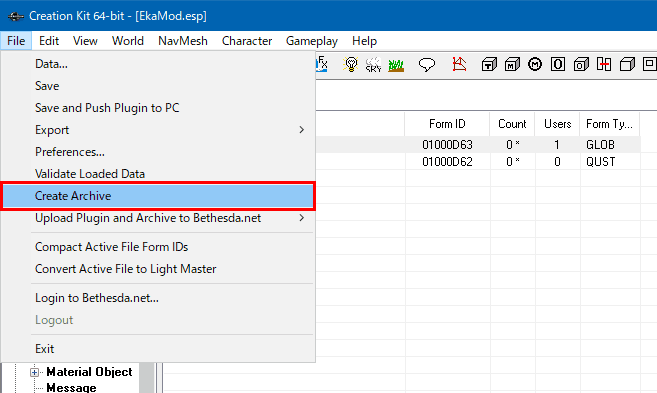Open the NavMesh menu
This screenshot has height=393, width=657.
point(183,41)
